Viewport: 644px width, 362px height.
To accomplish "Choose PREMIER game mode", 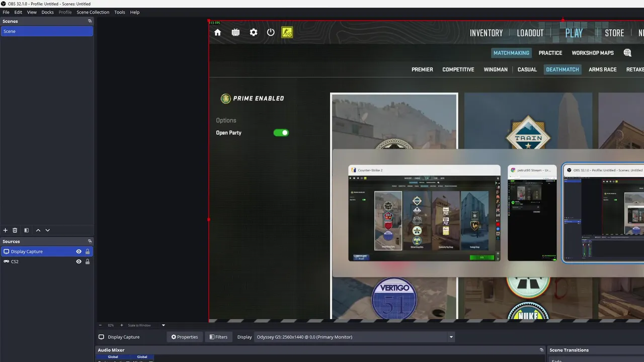I will [x=422, y=69].
